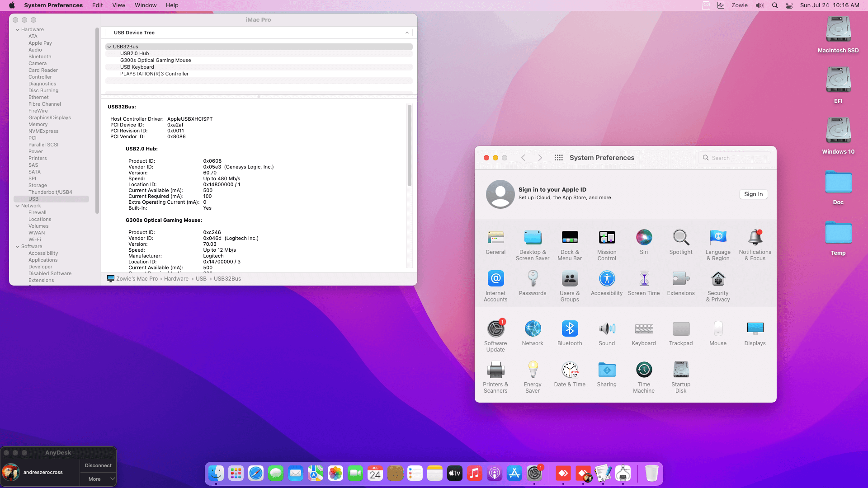Viewport: 868px width, 488px height.
Task: Open the Sharing preferences pane
Action: 607,375
